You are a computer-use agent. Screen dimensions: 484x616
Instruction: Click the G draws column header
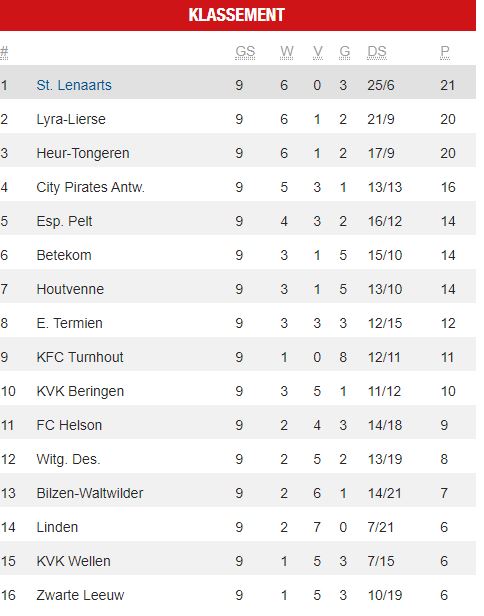click(x=345, y=51)
